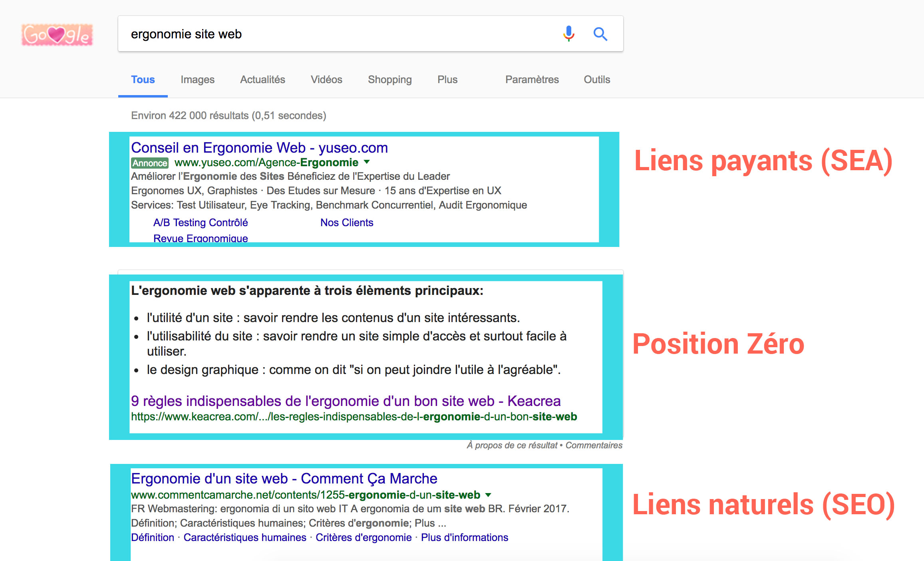Open "Critères d'ergonomie" sitelink

[364, 537]
